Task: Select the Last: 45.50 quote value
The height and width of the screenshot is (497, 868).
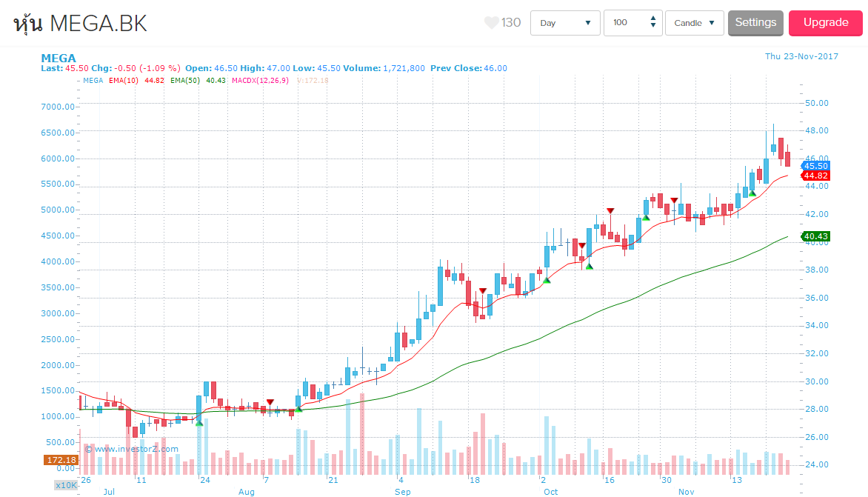Action: coord(64,68)
